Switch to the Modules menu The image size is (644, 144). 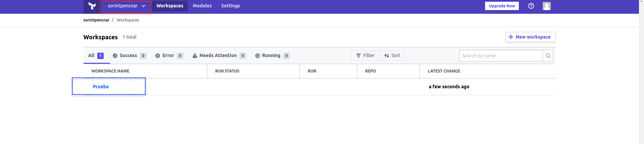(202, 6)
